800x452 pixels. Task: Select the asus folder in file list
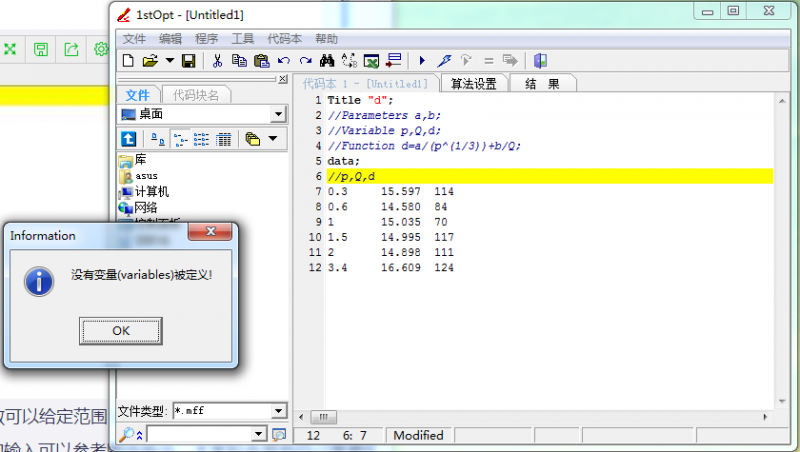139,176
